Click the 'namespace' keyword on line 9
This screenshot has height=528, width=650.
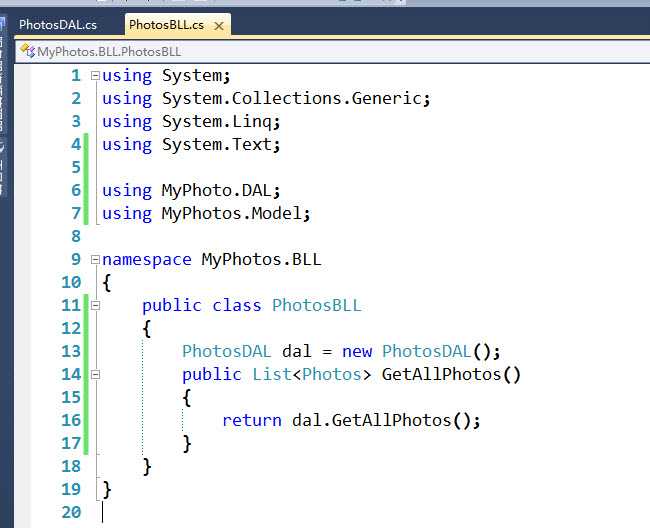point(147,260)
